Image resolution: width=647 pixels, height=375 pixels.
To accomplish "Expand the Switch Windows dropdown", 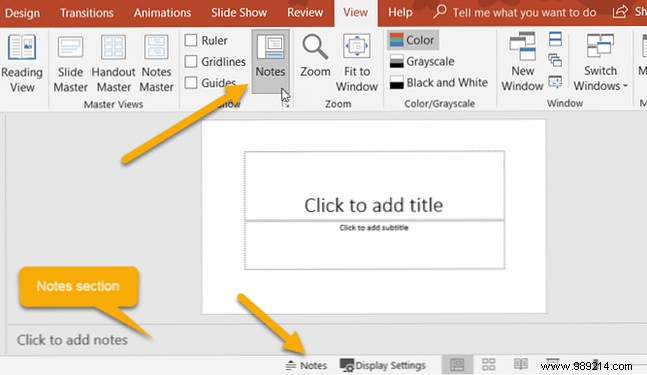I will coord(600,62).
